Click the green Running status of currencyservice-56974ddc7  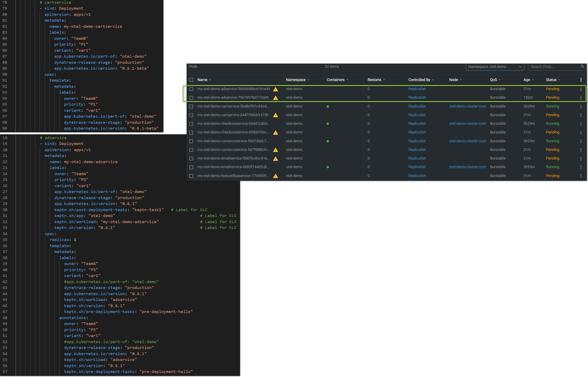click(x=552, y=141)
